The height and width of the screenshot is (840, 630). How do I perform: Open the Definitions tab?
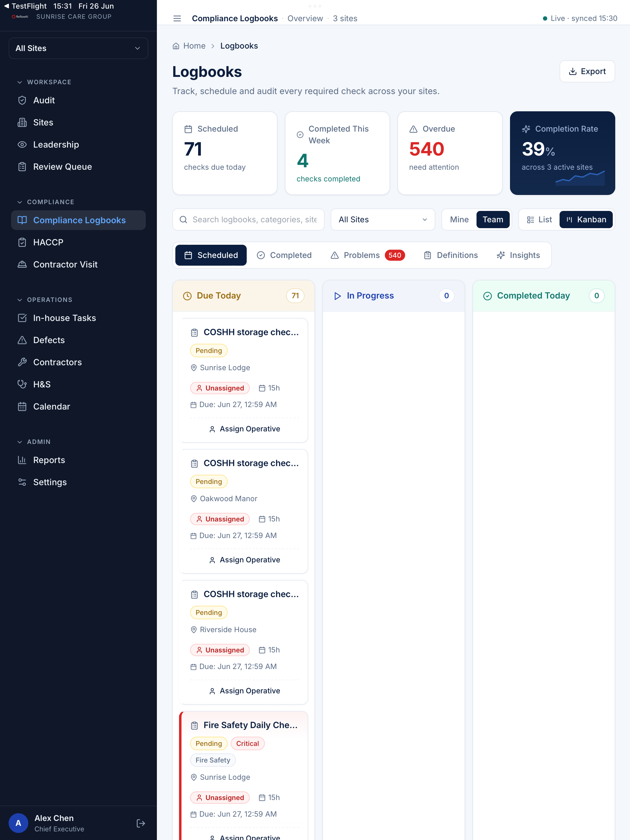(451, 255)
